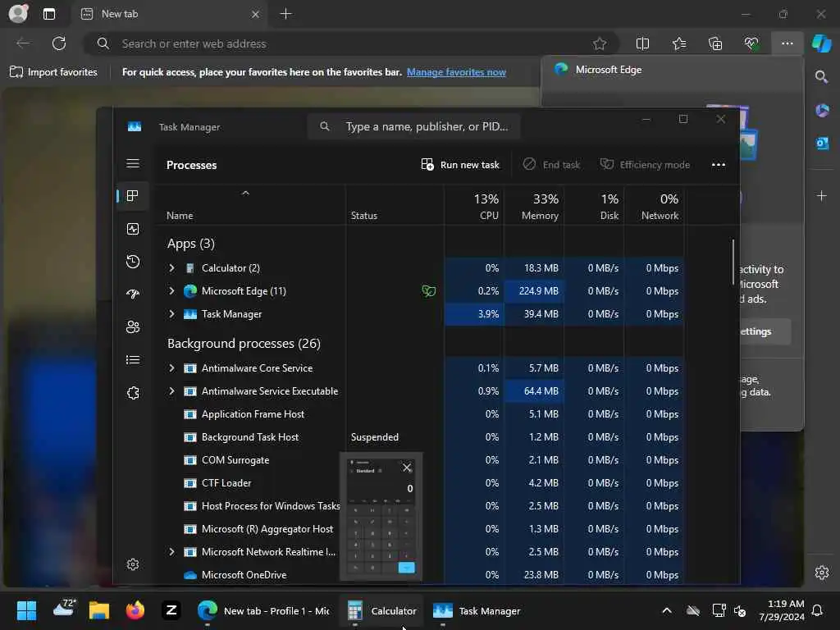840x630 pixels.
Task: Sort by Memory column header
Action: coord(533,207)
